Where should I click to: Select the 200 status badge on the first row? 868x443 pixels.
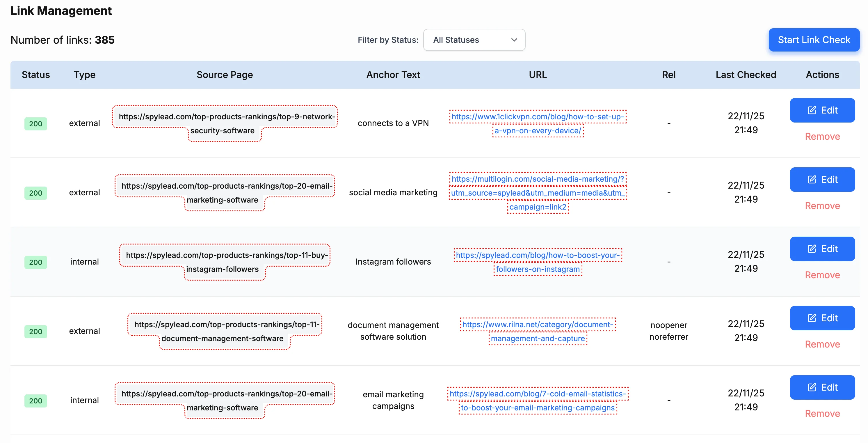point(35,124)
